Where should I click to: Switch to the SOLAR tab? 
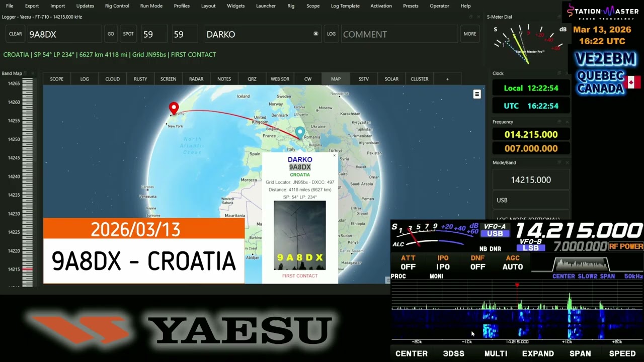(x=391, y=79)
